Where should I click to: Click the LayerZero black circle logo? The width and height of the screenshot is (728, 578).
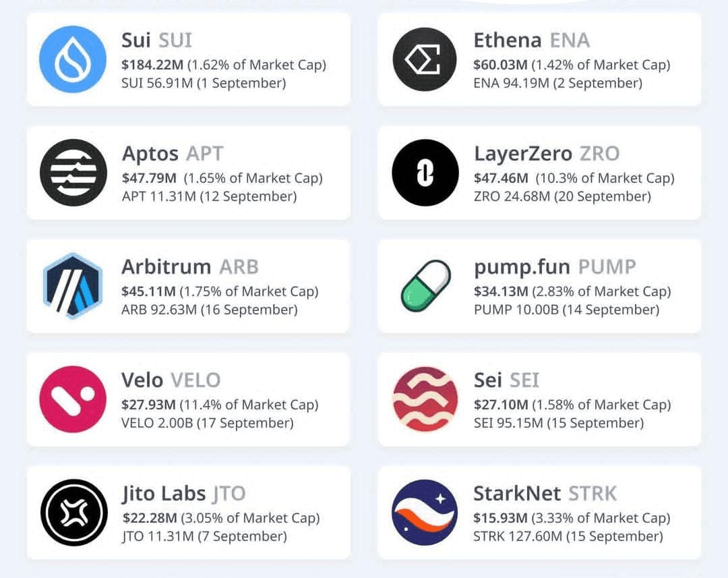425,173
